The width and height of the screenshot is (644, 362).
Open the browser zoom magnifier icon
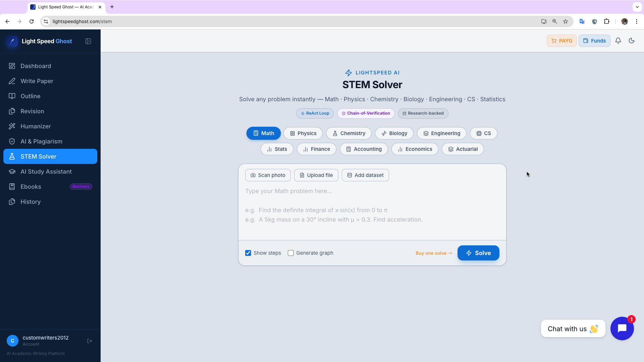[555, 21]
